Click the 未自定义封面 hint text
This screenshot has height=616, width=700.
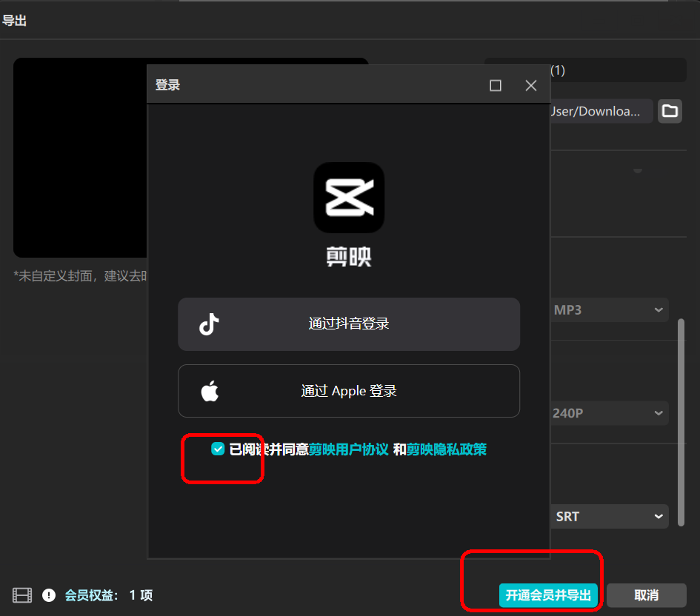80,276
